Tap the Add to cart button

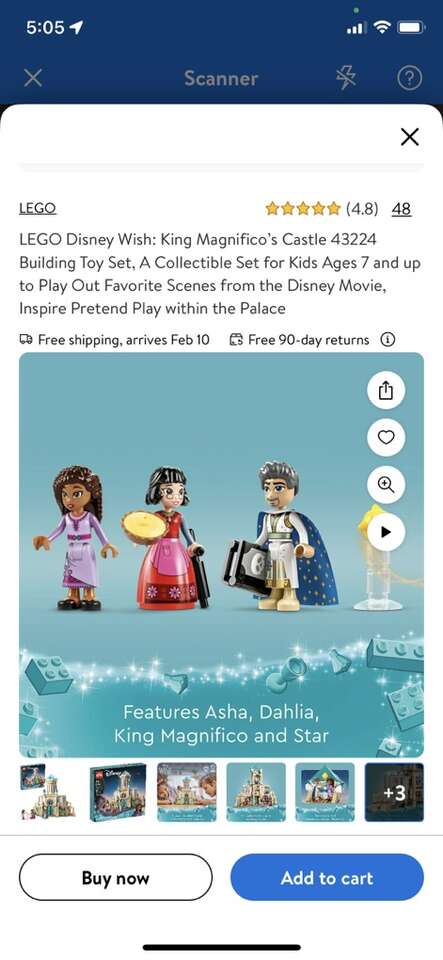click(327, 877)
